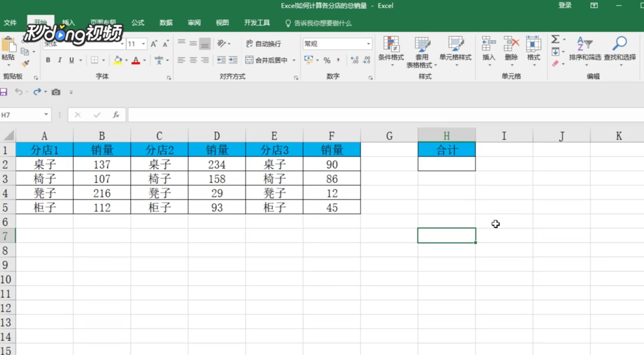Toggle align text right

(205, 60)
